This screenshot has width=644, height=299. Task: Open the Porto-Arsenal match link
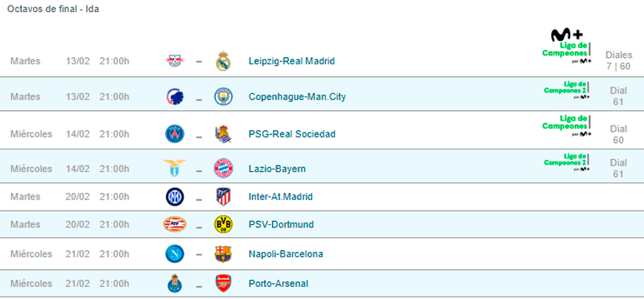(279, 284)
